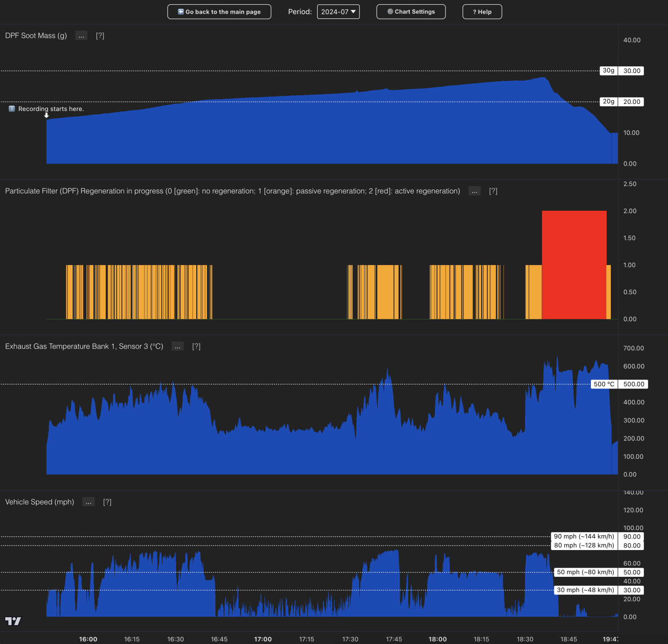The image size is (668, 644).
Task: Click the TradingView logo icon
Action: pos(13,621)
